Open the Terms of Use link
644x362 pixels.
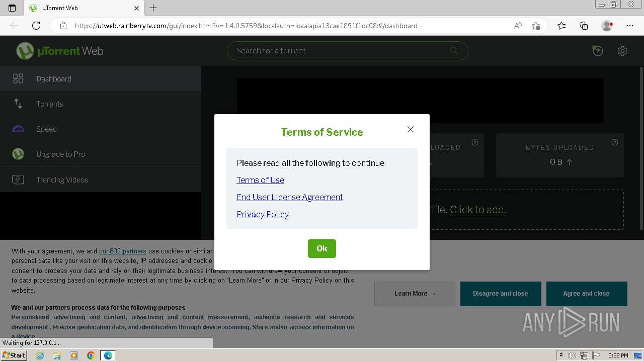click(260, 180)
